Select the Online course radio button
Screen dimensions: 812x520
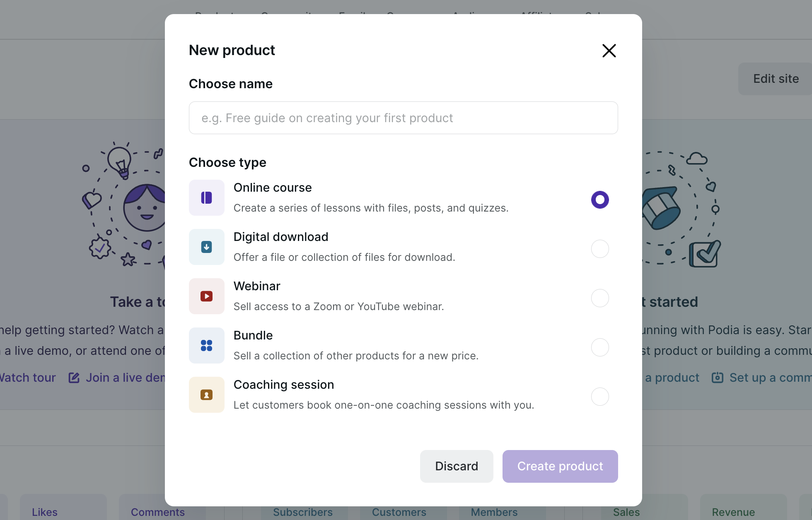599,200
